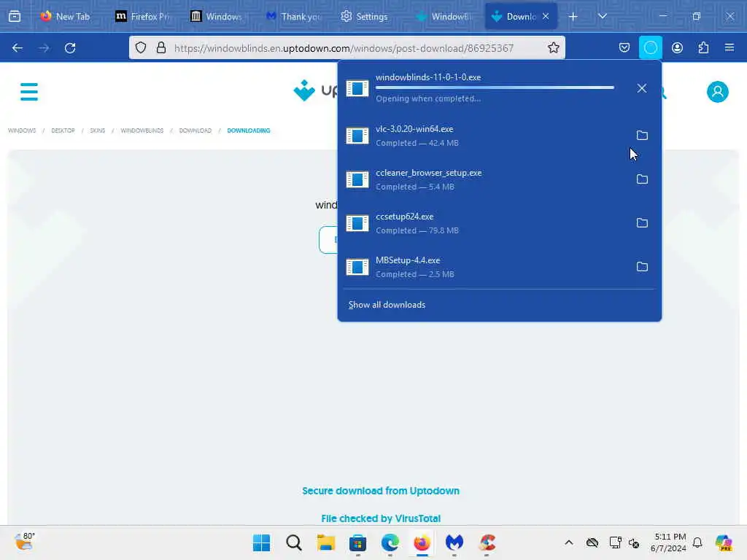The width and height of the screenshot is (747, 560).
Task: Open the Uptodown user profile icon
Action: [718, 91]
